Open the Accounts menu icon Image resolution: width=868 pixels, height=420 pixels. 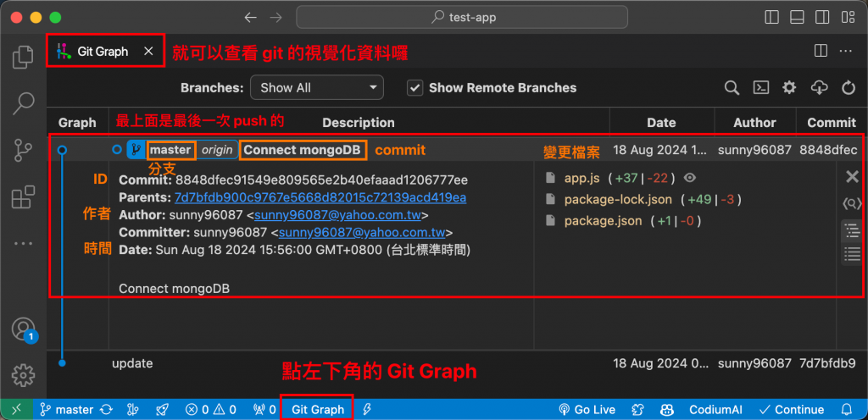[23, 330]
